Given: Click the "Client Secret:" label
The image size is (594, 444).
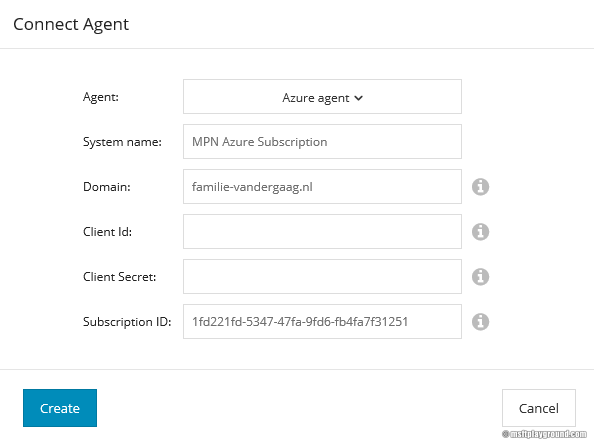Looking at the screenshot, I should point(120,277).
